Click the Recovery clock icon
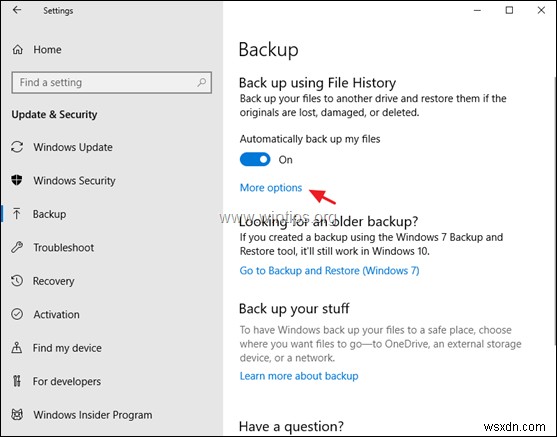 (x=17, y=281)
